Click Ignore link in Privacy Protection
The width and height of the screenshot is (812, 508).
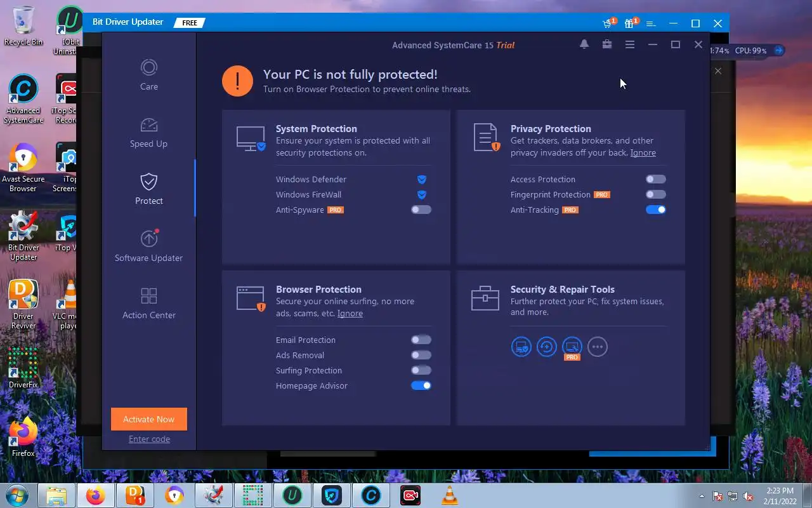643,152
